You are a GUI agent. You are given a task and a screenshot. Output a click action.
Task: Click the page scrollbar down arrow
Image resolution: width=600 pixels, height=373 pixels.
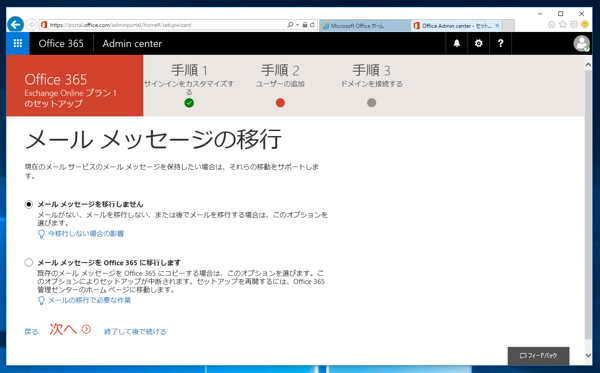(x=588, y=355)
